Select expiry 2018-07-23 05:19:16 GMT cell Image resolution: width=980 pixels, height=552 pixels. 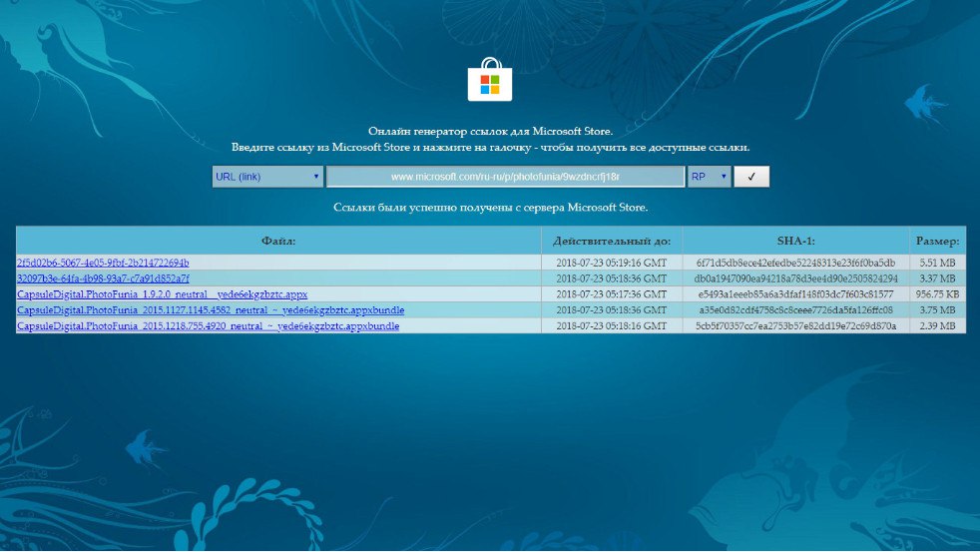coord(611,263)
